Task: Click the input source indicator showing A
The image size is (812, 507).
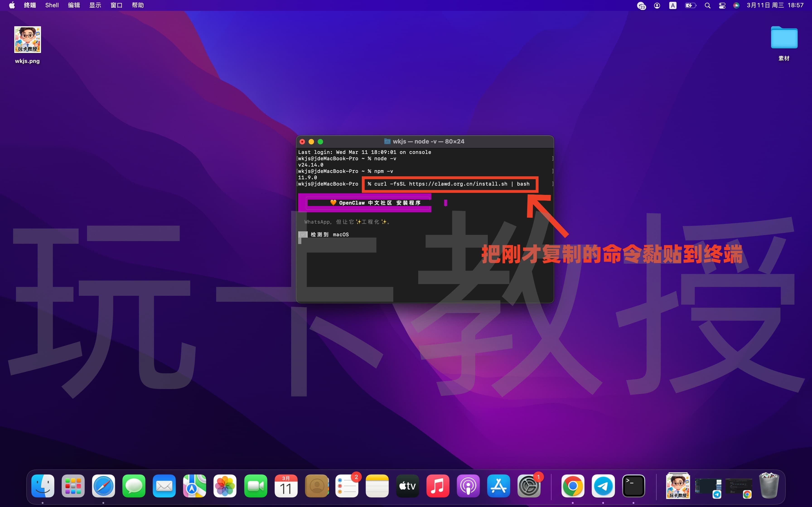Action: [x=673, y=5]
